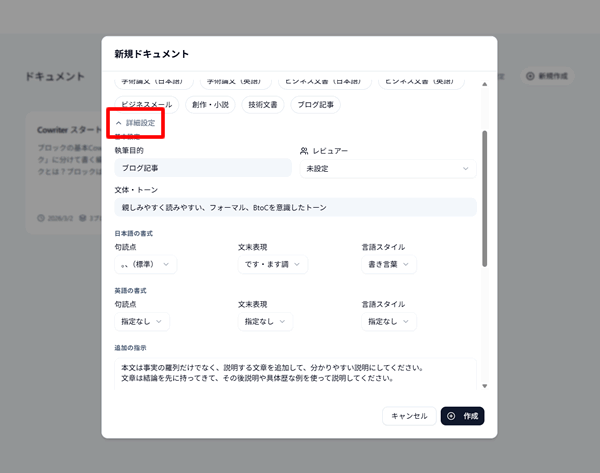Click the ドキュメント heading in background
The width and height of the screenshot is (600, 473).
[x=55, y=76]
